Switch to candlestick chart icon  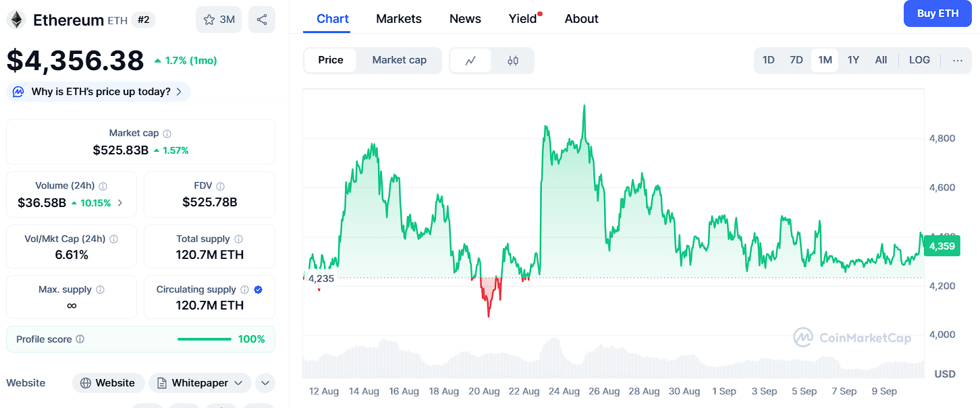pyautogui.click(x=513, y=61)
